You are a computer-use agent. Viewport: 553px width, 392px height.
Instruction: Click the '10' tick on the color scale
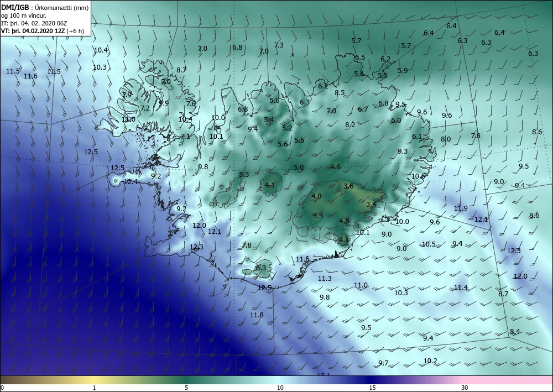coord(280,388)
